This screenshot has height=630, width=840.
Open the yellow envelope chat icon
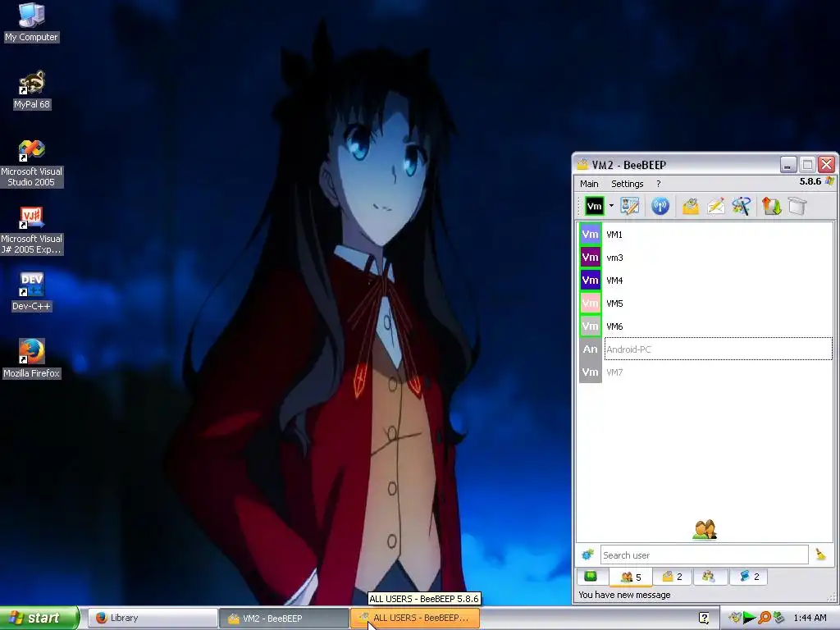[691, 206]
